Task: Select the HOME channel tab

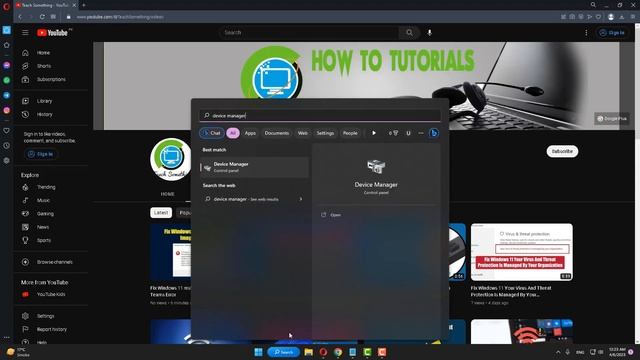Action: 167,194
